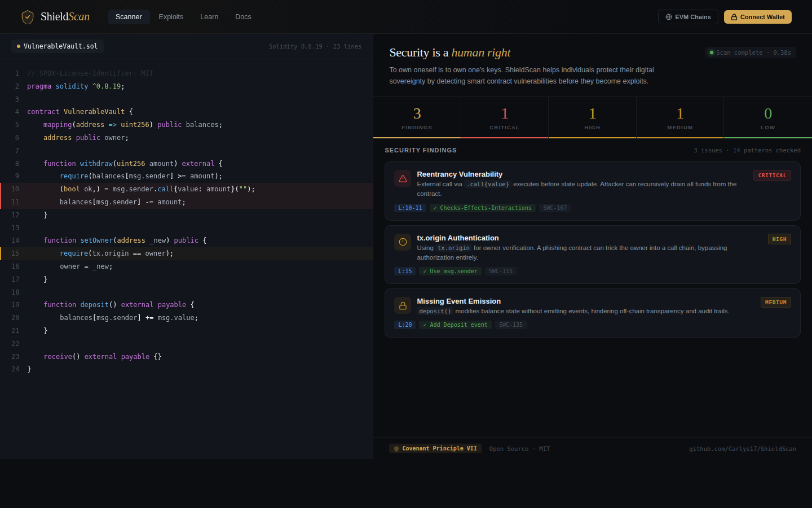Click the HIGH severity badge
Image resolution: width=812 pixels, height=508 pixels.
779,239
